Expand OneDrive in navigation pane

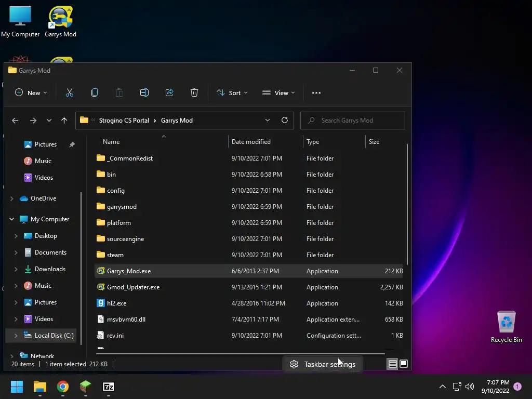pyautogui.click(x=12, y=198)
